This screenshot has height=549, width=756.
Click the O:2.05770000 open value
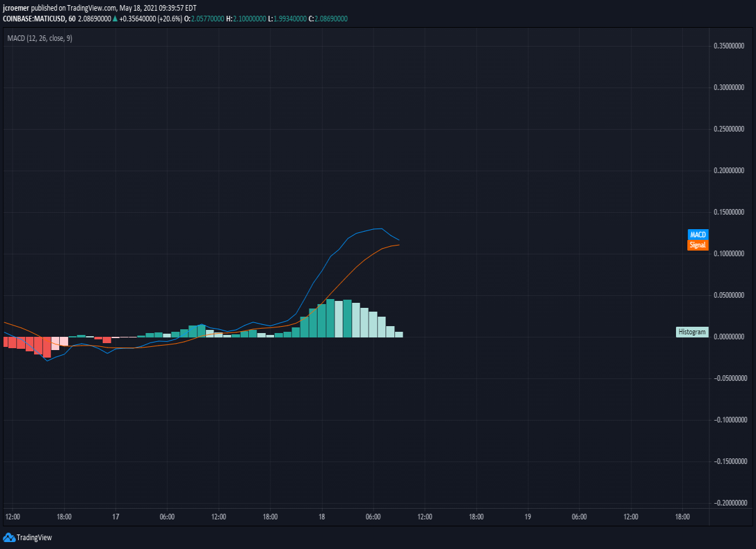pyautogui.click(x=205, y=19)
